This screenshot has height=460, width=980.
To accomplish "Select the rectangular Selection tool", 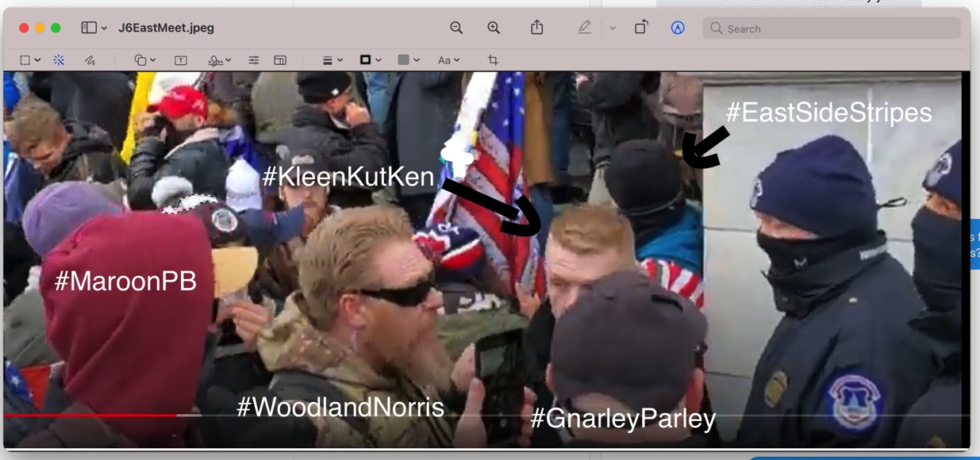I will point(25,60).
